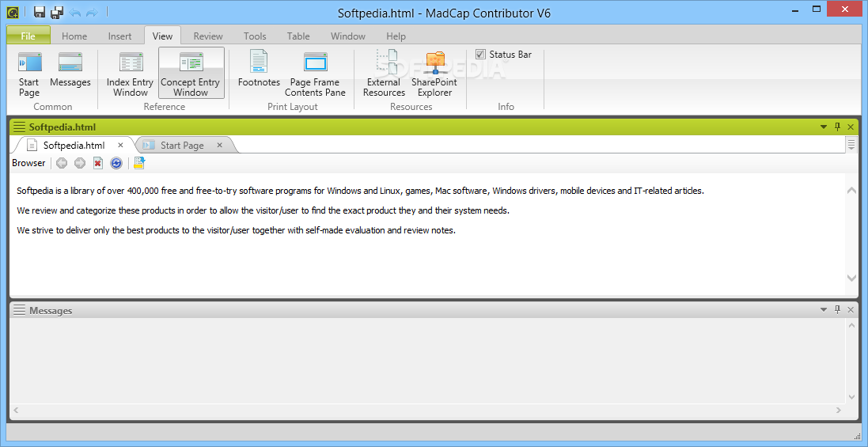The image size is (868, 447).
Task: Show the Messages window via ribbon
Action: (x=70, y=70)
